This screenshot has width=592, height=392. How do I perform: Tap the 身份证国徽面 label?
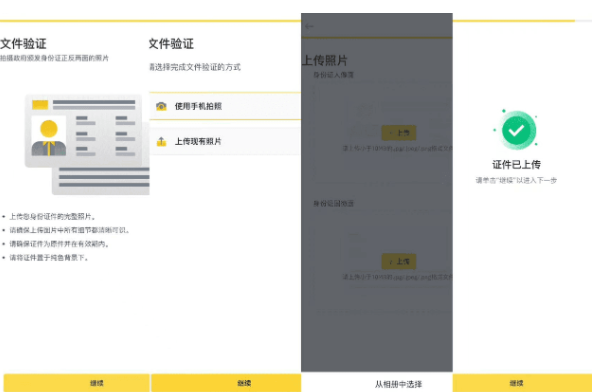(333, 204)
